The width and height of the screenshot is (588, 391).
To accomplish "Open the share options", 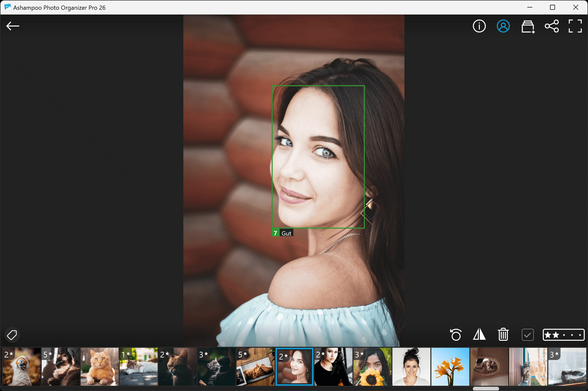I will (x=552, y=26).
